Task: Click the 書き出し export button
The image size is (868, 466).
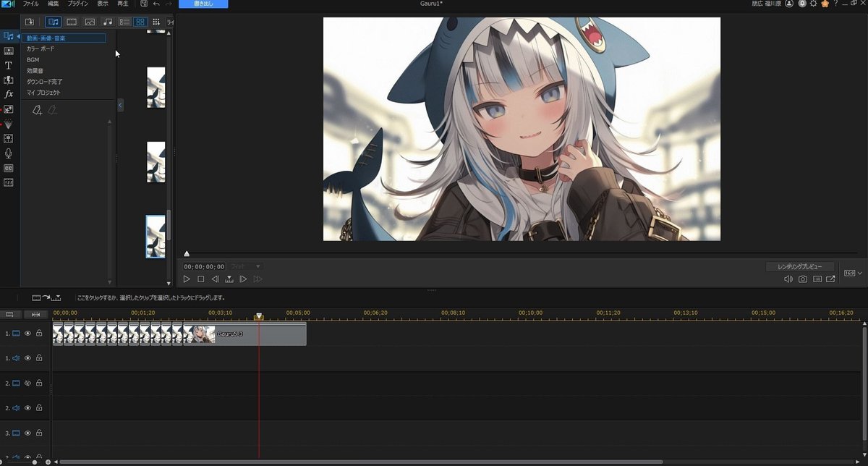Action: [x=203, y=4]
